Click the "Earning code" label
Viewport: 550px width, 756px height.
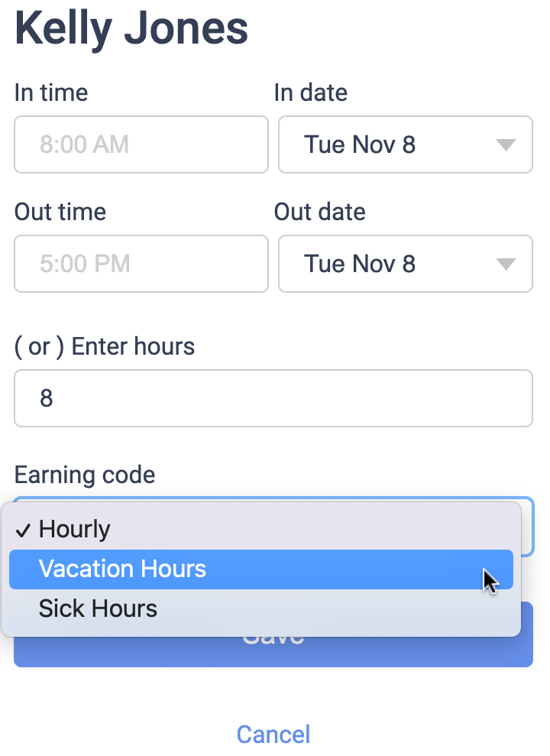(85, 475)
